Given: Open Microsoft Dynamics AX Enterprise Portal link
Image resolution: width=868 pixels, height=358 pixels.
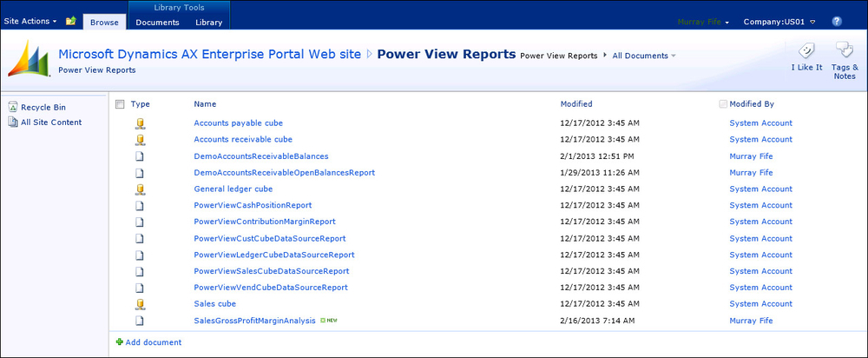Looking at the screenshot, I should click(210, 55).
